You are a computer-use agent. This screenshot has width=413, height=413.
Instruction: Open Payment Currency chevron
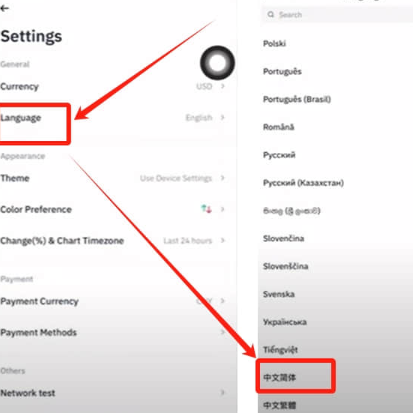click(223, 301)
